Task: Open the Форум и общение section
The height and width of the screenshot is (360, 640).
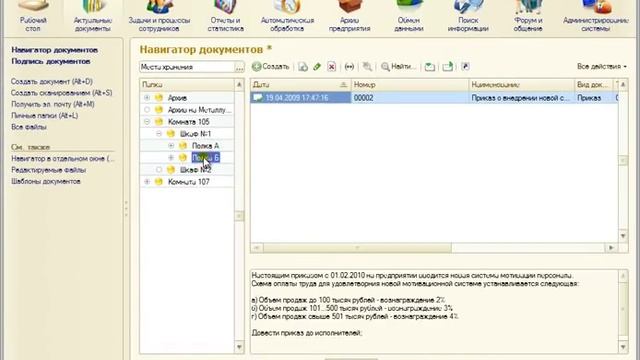Action: tap(528, 16)
